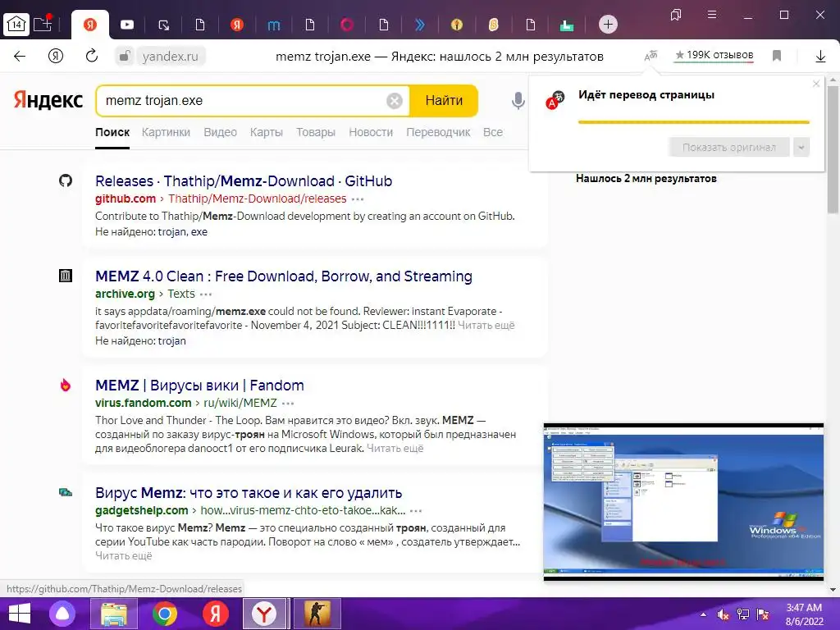
Task: Select the Картинки tab
Action: point(166,132)
